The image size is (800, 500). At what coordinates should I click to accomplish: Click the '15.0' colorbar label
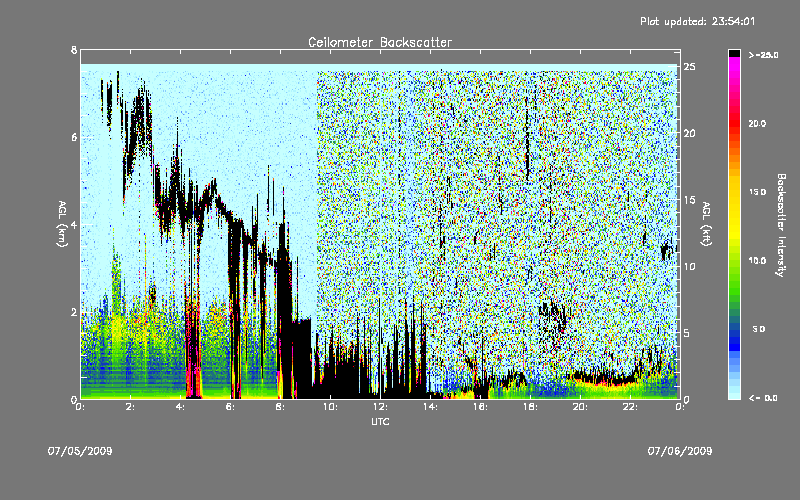coord(758,192)
